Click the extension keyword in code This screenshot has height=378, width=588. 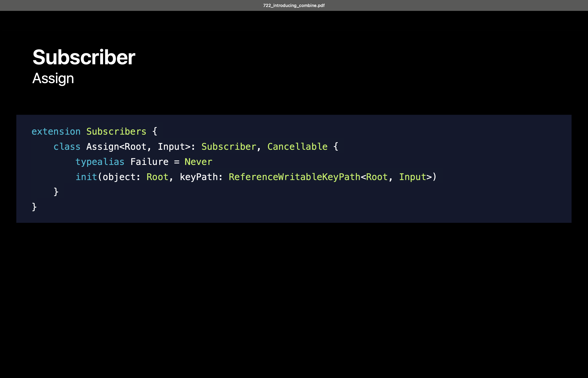point(56,132)
